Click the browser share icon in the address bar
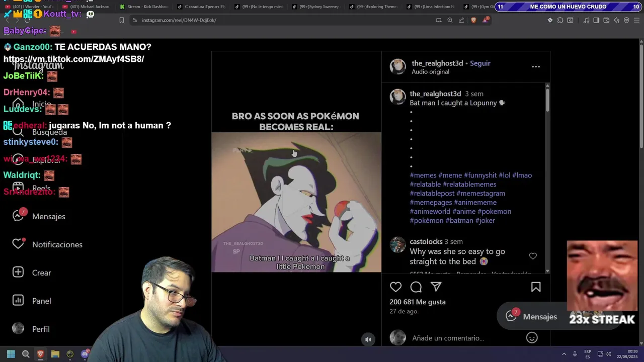Viewport: 644px width, 362px height. click(x=461, y=20)
